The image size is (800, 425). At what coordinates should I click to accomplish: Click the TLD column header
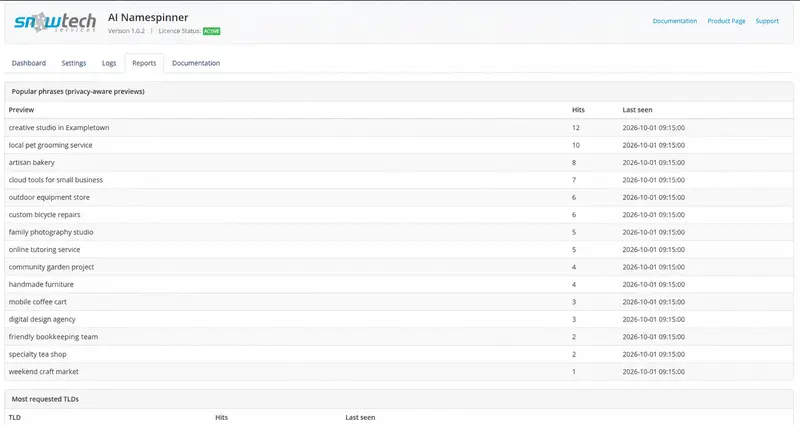pyautogui.click(x=15, y=417)
